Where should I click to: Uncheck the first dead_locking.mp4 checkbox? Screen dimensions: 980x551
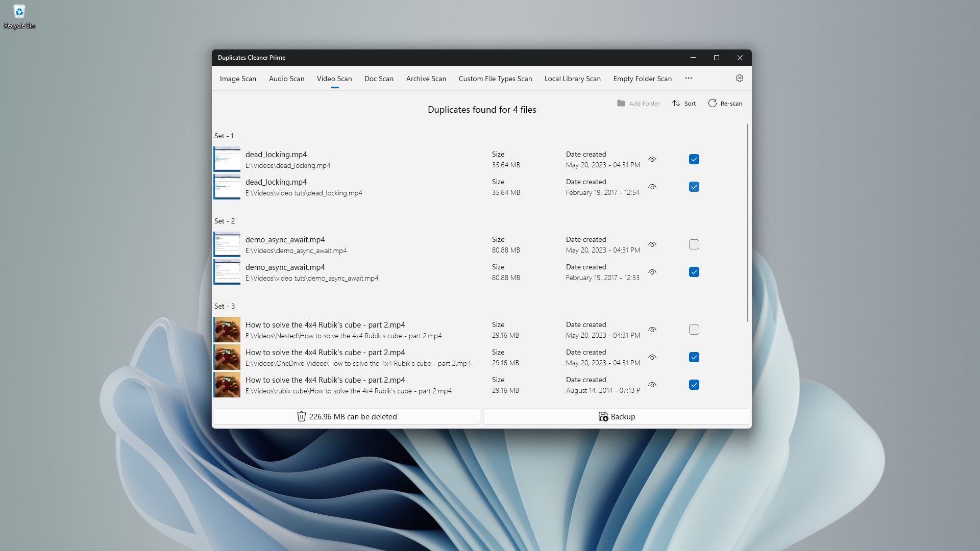point(694,159)
